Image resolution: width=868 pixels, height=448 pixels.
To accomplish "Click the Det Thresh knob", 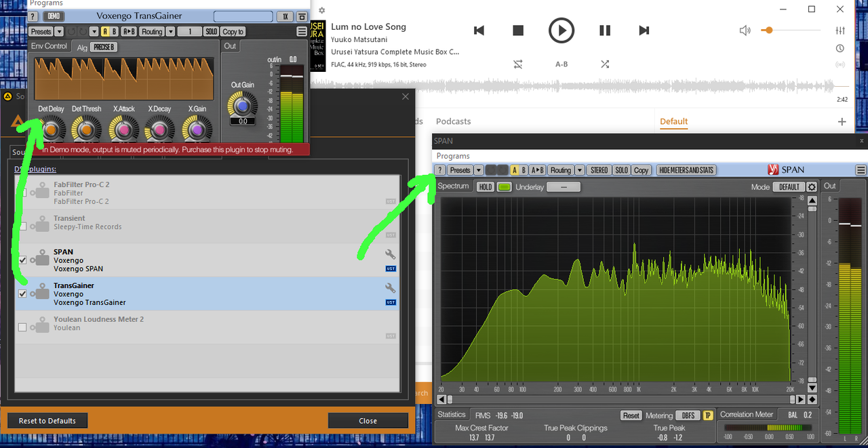I will pos(86,129).
